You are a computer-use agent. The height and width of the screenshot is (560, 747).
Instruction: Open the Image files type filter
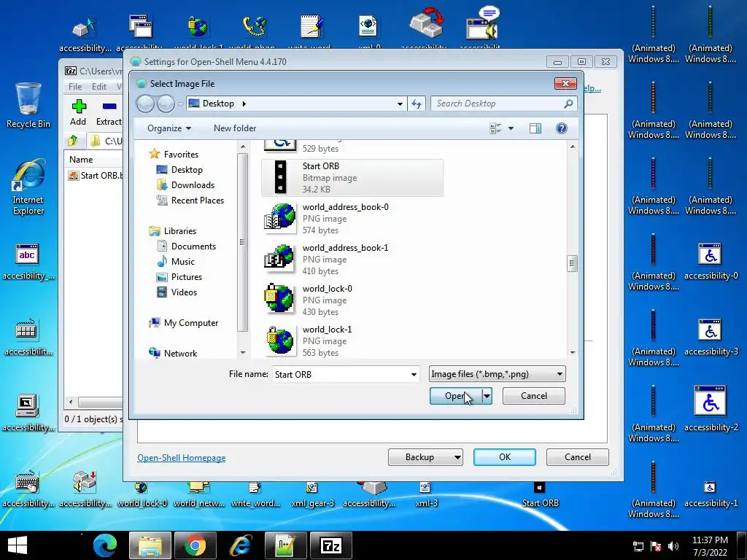[497, 374]
